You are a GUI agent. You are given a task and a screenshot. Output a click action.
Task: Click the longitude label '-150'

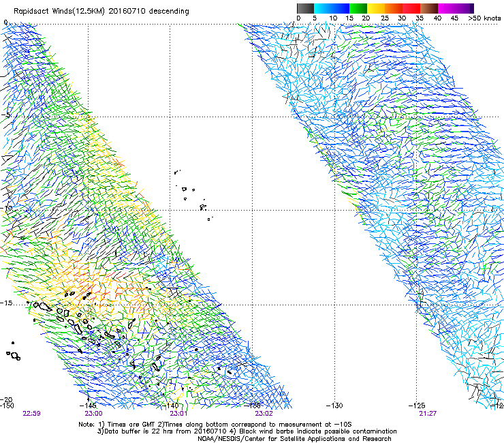click(x=7, y=406)
